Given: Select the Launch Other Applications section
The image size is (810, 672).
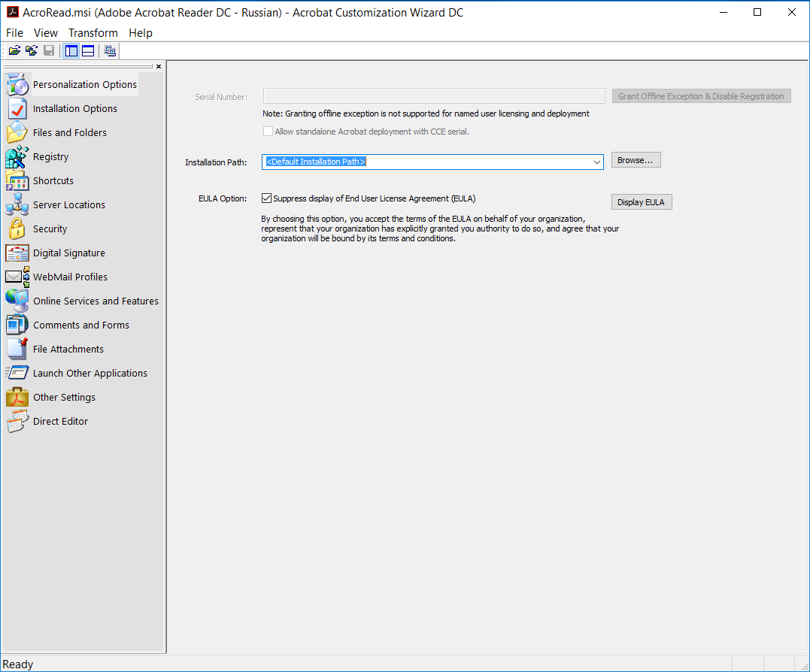Looking at the screenshot, I should pos(77,373).
